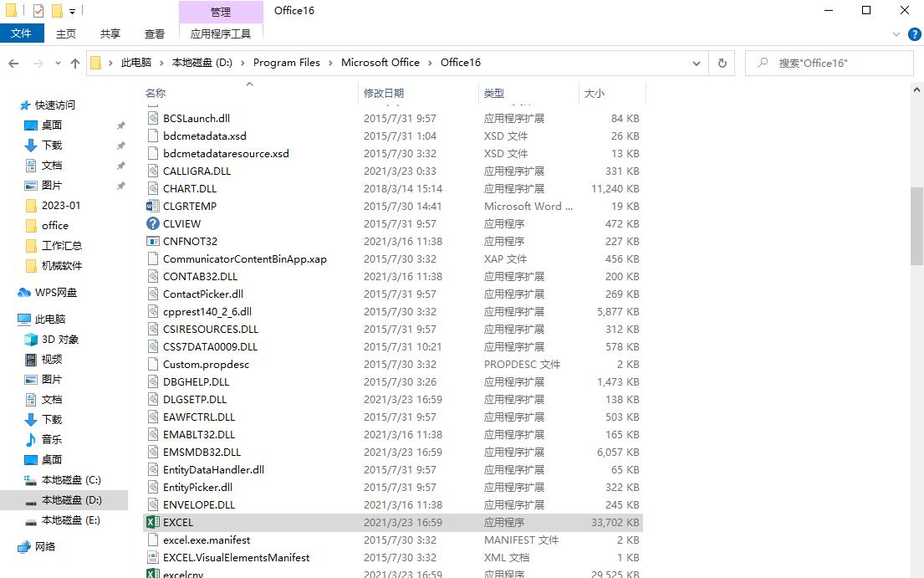
Task: Click Program Files in the address breadcrumb
Action: click(x=287, y=62)
